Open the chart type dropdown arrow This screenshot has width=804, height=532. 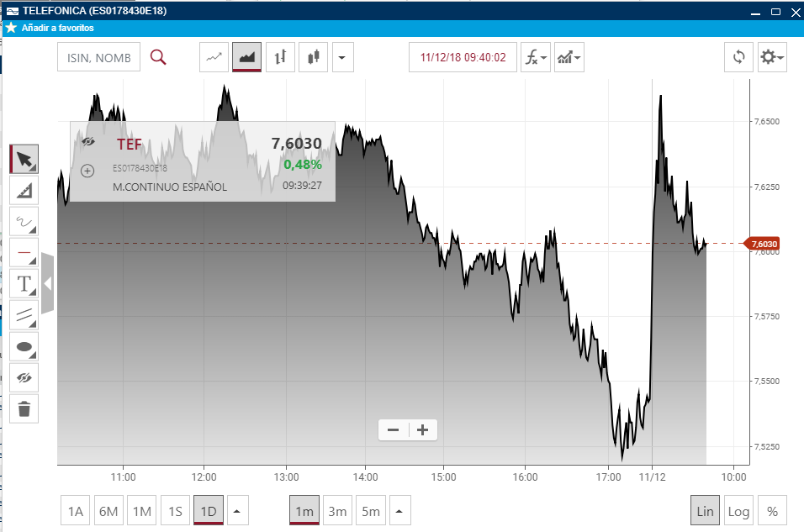coord(342,57)
